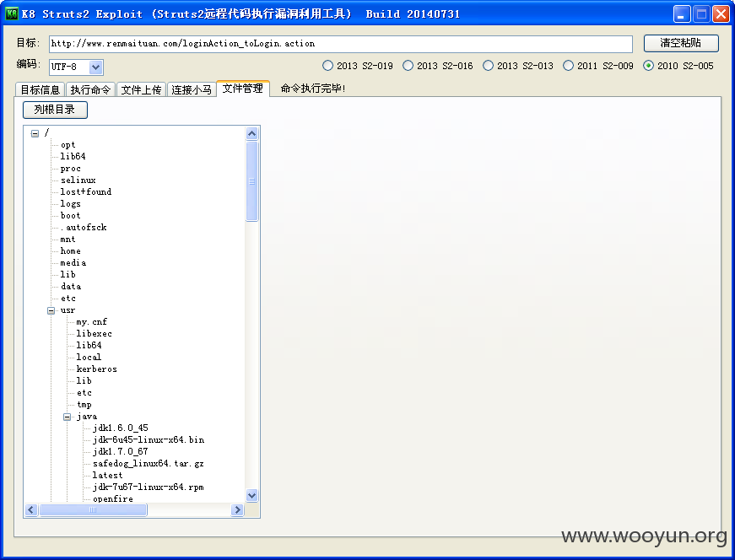The width and height of the screenshot is (735, 560).
Task: Maximize the K8 Struts2 Exploit window
Action: 701,14
